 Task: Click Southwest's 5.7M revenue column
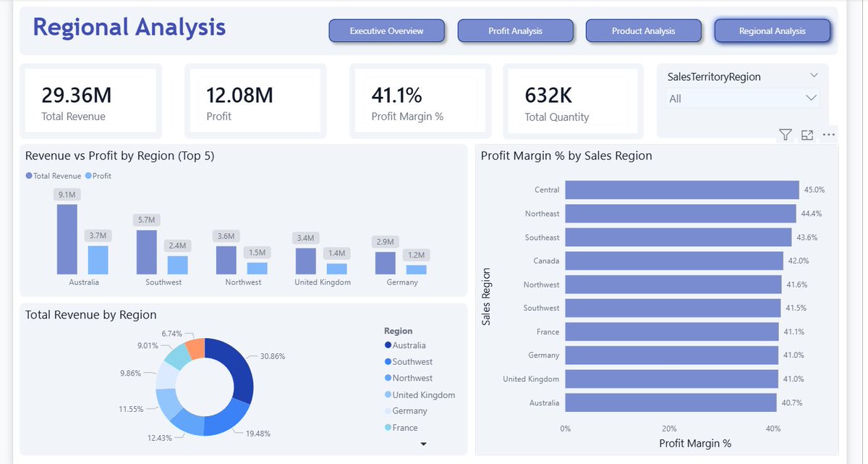146,252
